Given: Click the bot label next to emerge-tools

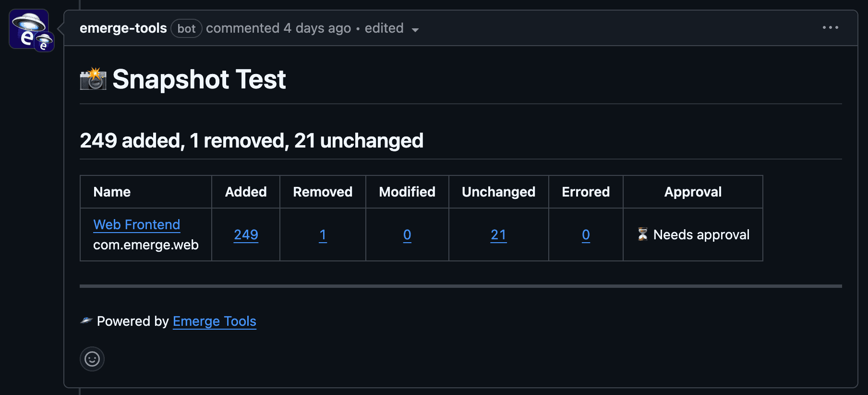Looking at the screenshot, I should [186, 28].
